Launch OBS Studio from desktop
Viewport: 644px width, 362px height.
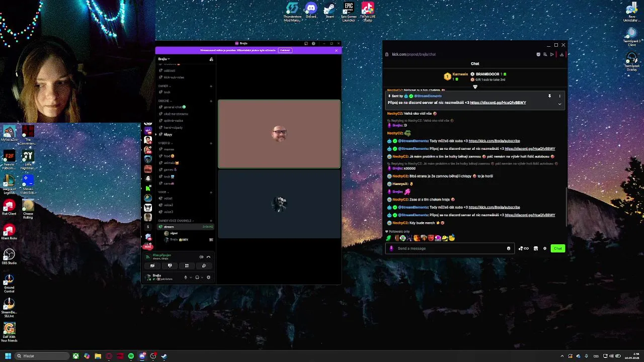(x=9, y=256)
